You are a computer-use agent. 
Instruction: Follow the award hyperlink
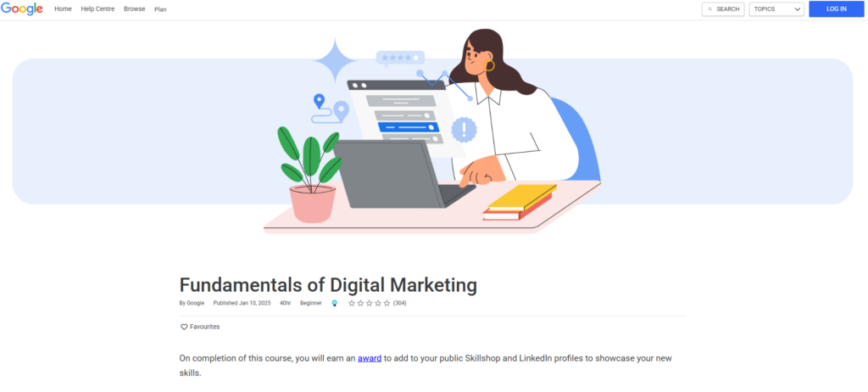coord(370,358)
